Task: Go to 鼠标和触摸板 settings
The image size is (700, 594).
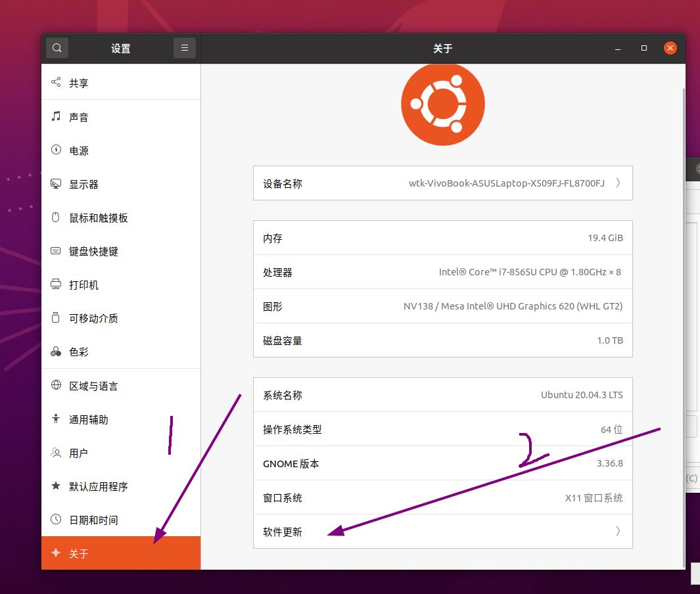Action: pos(121,217)
